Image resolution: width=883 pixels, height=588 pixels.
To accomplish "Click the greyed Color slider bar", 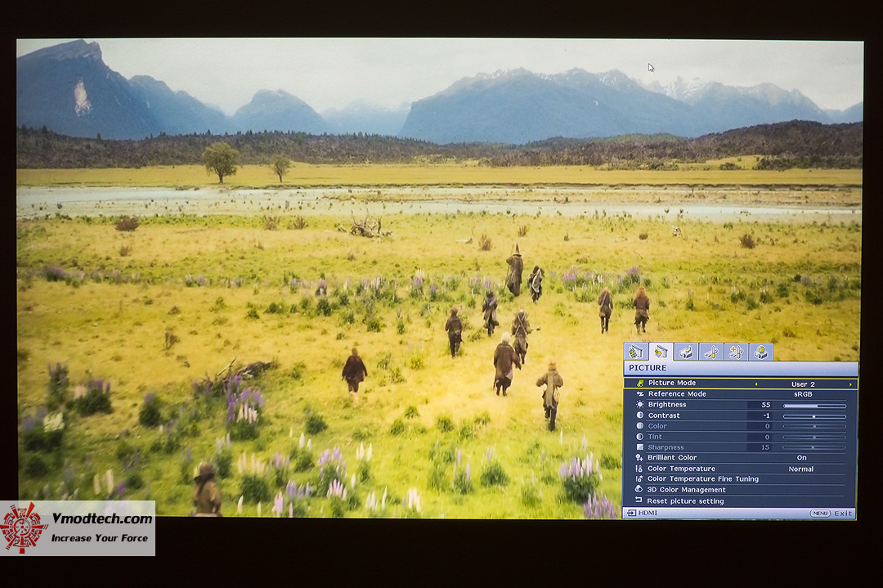I will (x=814, y=426).
